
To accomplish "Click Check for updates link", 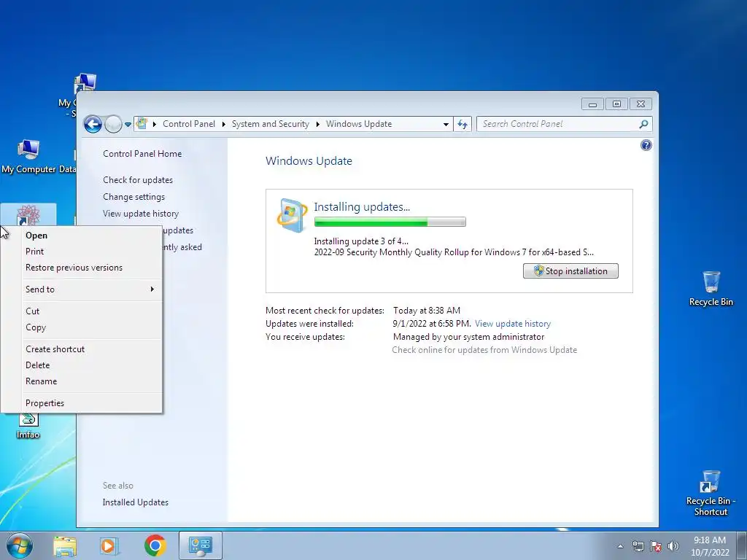I will (x=138, y=180).
